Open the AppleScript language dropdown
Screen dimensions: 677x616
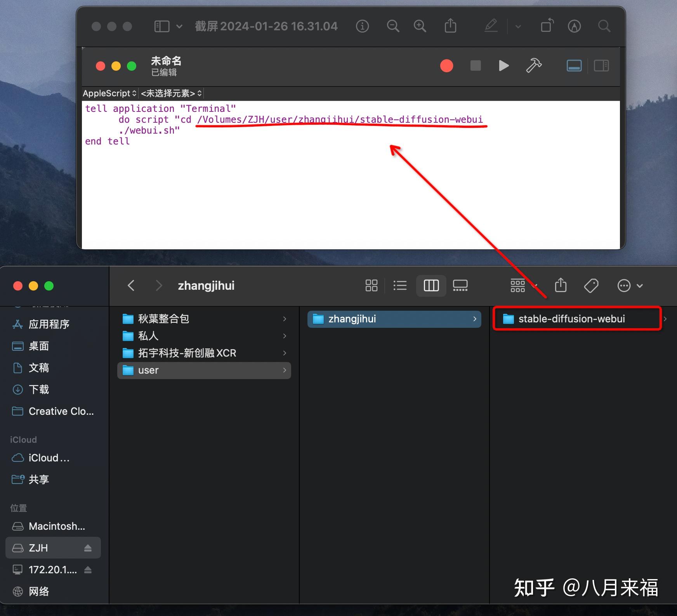pos(109,93)
